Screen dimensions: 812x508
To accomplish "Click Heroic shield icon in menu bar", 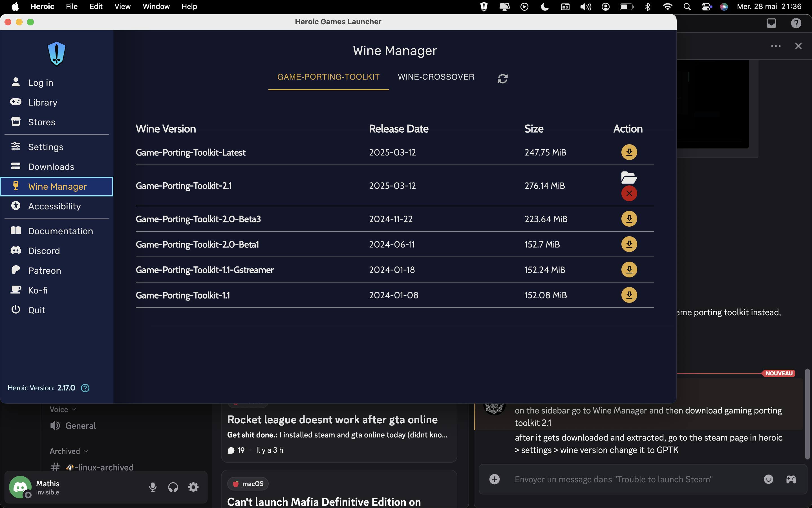I will pyautogui.click(x=484, y=7).
